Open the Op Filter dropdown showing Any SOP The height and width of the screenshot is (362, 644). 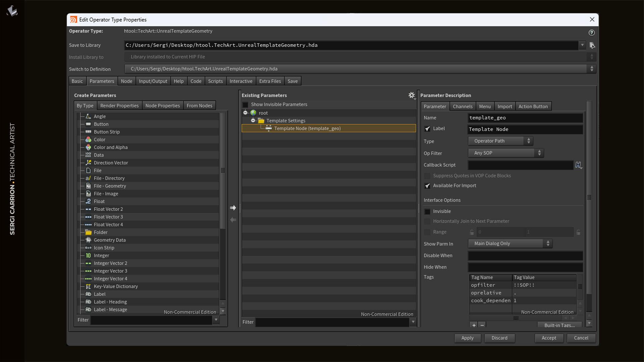point(505,153)
